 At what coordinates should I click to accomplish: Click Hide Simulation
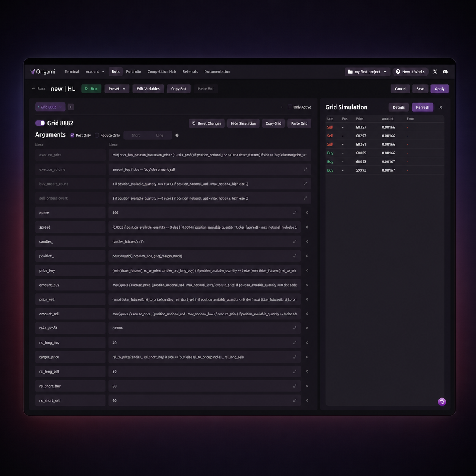243,123
